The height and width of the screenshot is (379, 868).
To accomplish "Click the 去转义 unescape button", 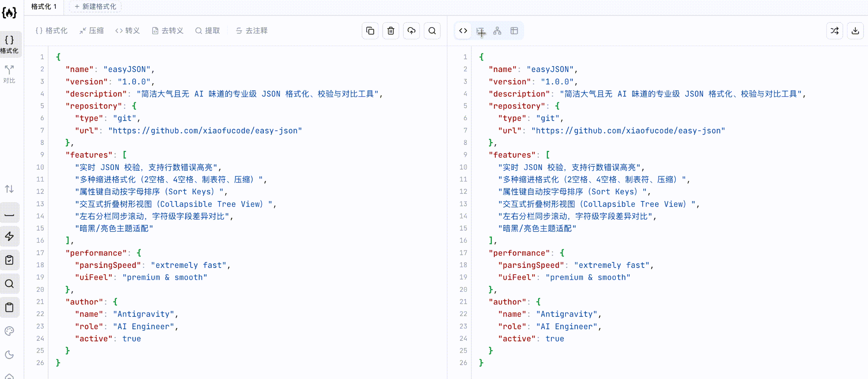I will pyautogui.click(x=168, y=31).
